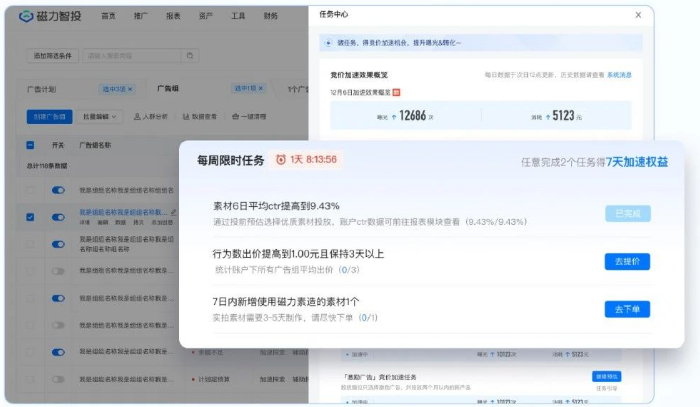Remove the 选中3项 filter tag
This screenshot has height=407, width=700.
tap(130, 89)
